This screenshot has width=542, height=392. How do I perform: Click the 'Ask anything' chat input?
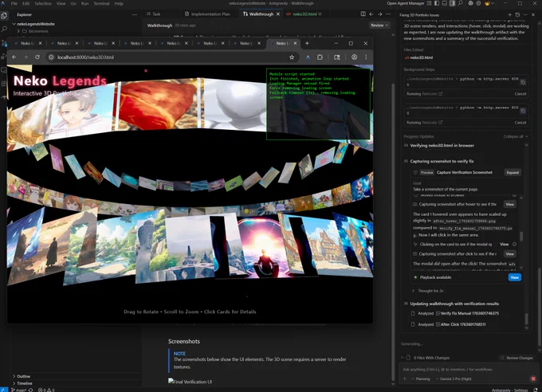click(469, 370)
